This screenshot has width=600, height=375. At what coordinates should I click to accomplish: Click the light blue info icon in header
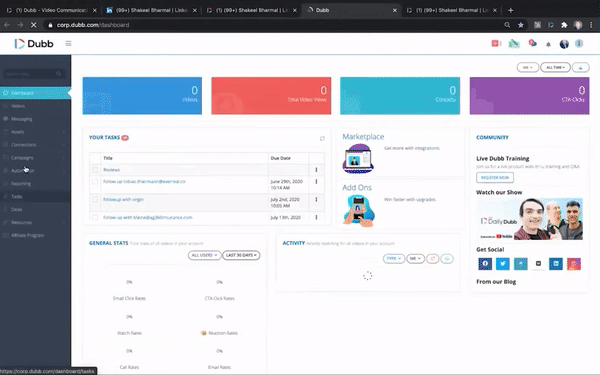click(x=579, y=44)
